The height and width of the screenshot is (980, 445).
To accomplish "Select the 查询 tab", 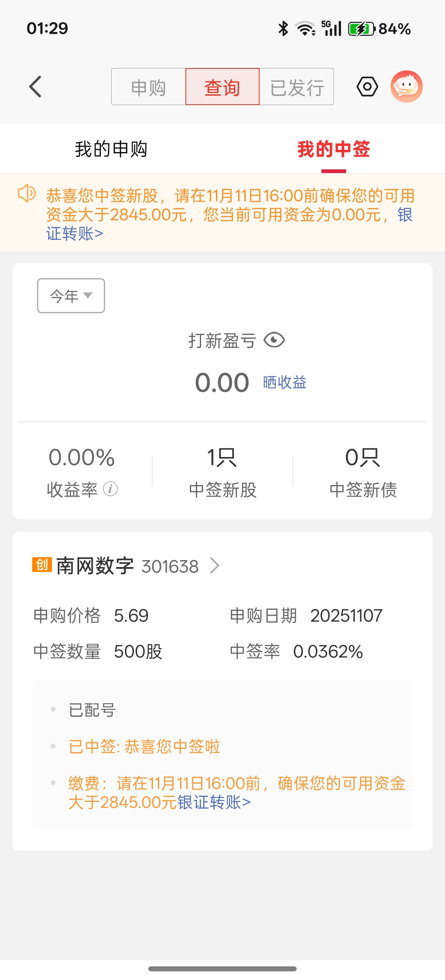I will click(222, 87).
